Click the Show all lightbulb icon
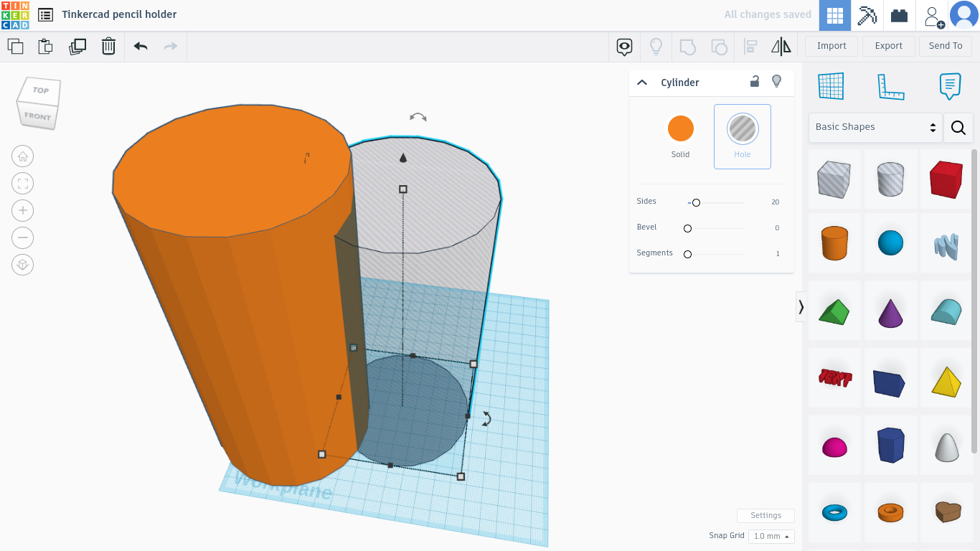 pos(656,47)
